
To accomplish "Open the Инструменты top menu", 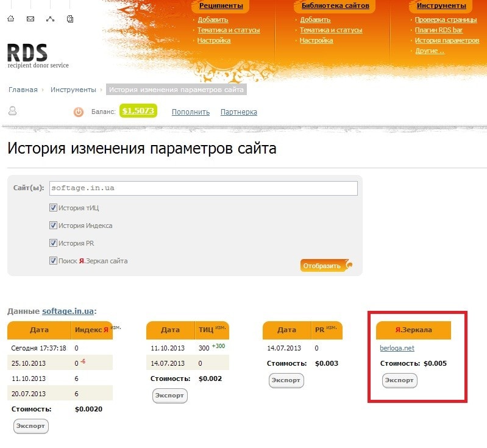I will (x=441, y=5).
